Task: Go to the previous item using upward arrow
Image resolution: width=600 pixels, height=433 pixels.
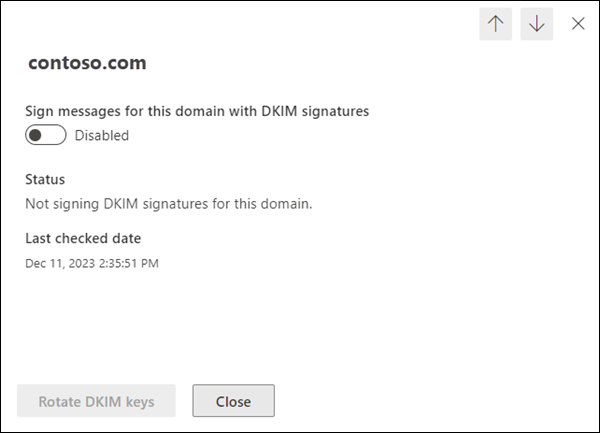Action: pyautogui.click(x=496, y=24)
